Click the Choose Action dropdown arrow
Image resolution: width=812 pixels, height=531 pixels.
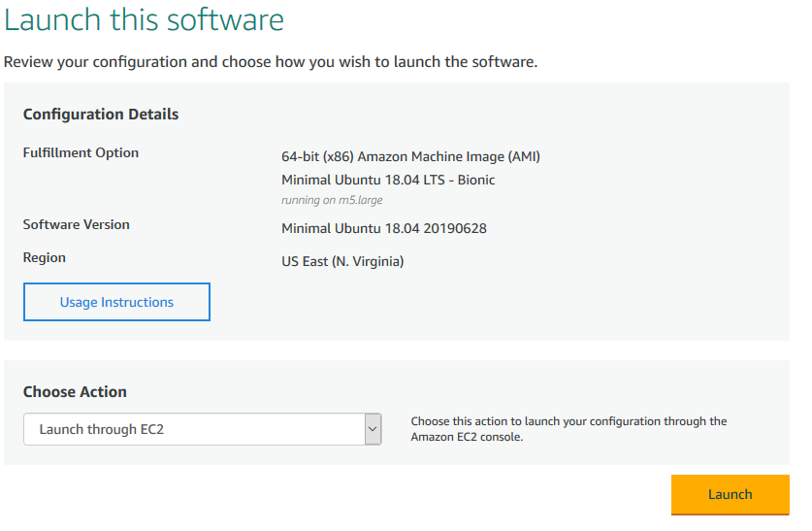(x=373, y=429)
